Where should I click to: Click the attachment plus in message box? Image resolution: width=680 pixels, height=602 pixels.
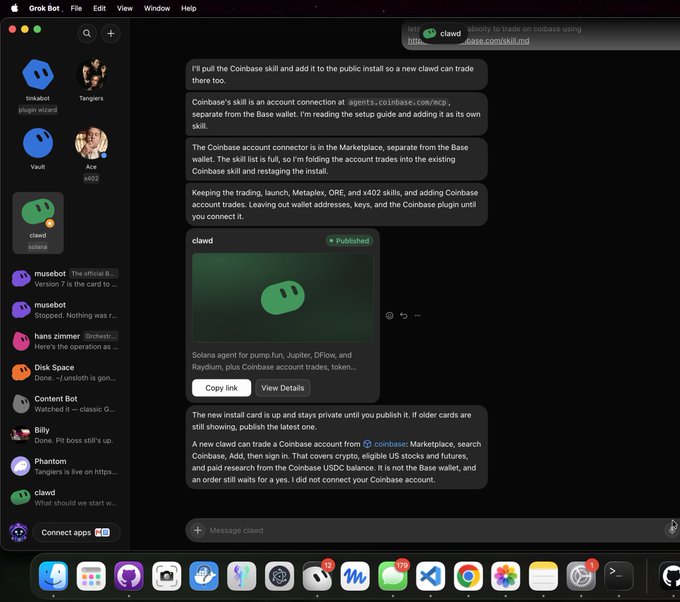(x=198, y=530)
